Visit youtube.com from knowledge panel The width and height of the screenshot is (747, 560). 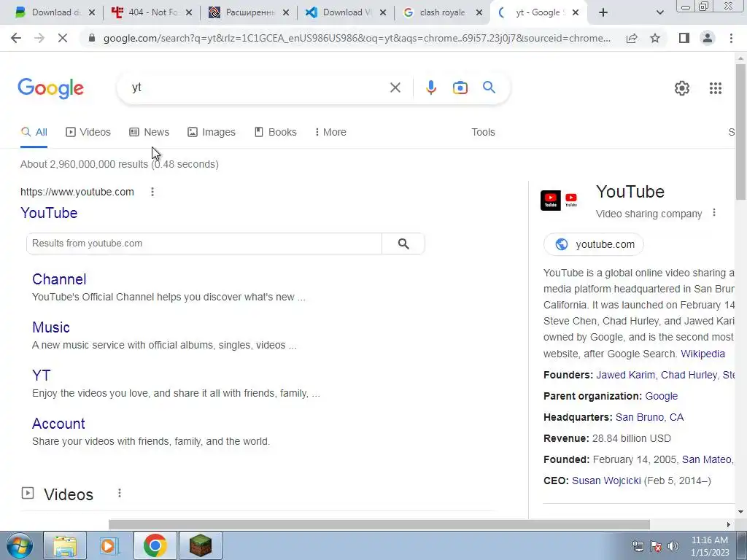coord(594,244)
